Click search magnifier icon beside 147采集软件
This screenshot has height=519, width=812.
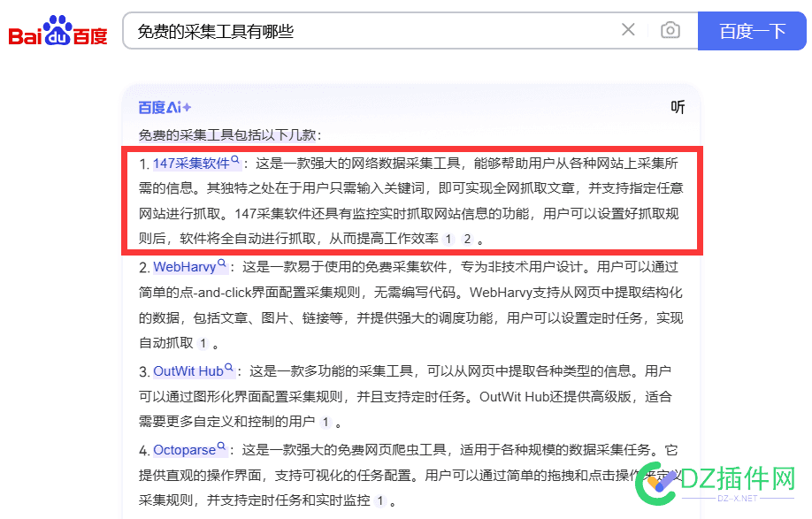pos(235,160)
